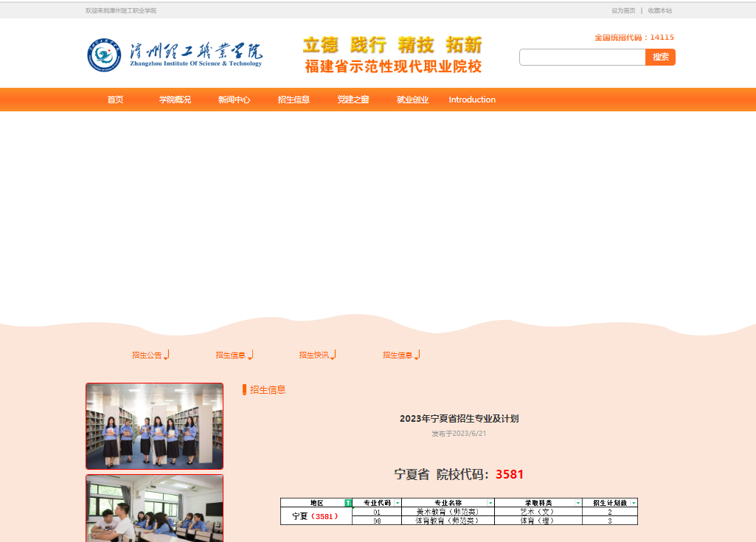756x542 pixels.
Task: Open the 专业代码 column filter arrow
Action: tap(398, 503)
